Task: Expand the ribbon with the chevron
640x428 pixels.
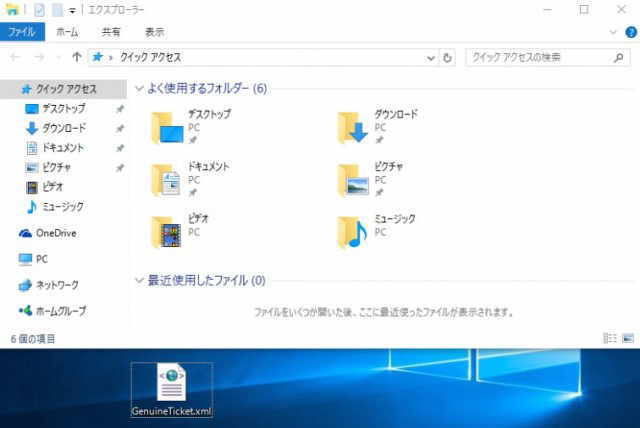Action: point(613,32)
